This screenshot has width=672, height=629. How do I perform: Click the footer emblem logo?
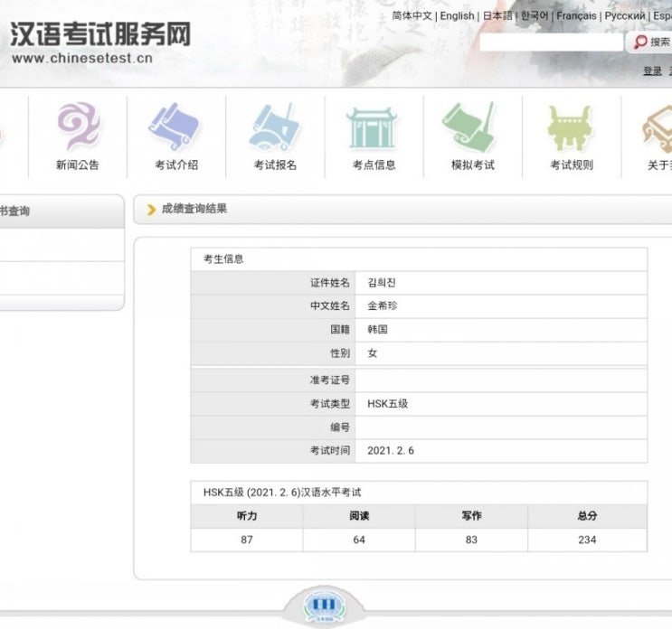tap(324, 606)
